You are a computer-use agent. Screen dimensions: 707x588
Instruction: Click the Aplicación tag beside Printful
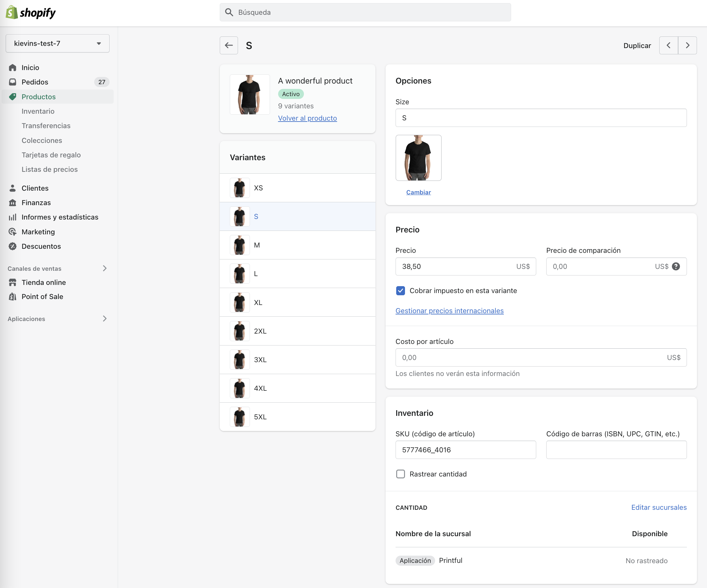[x=415, y=561]
